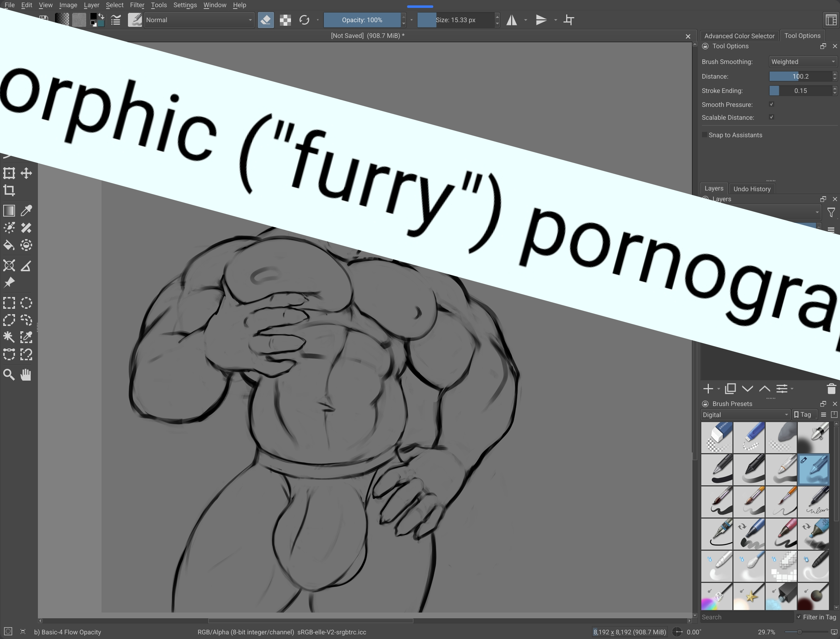Click the horizontal mirror tool icon
Image resolution: width=840 pixels, height=639 pixels.
click(512, 20)
